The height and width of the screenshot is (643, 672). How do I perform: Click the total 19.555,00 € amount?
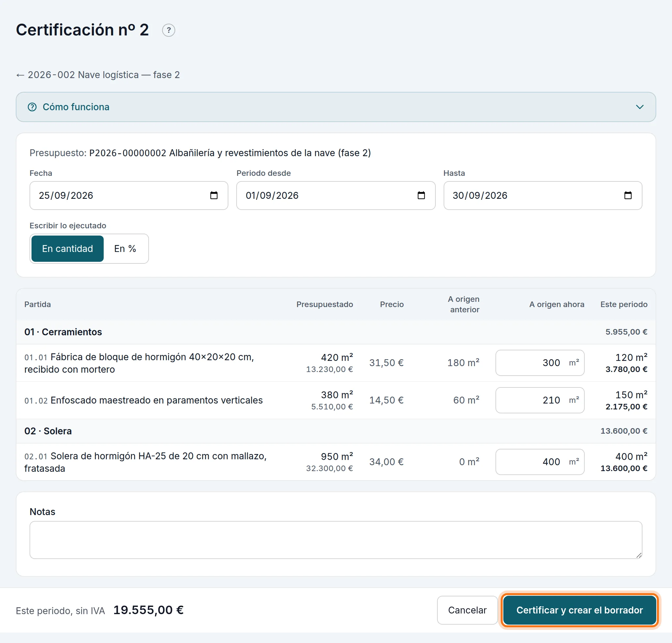tap(148, 610)
